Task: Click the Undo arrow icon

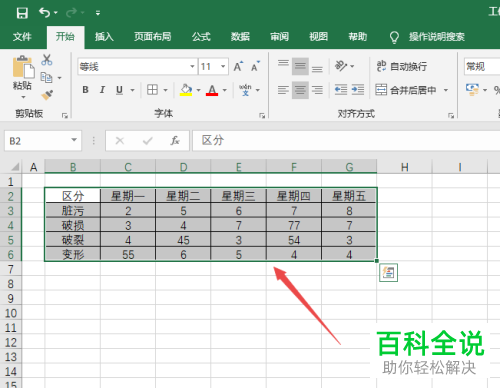Action: pyautogui.click(x=44, y=13)
